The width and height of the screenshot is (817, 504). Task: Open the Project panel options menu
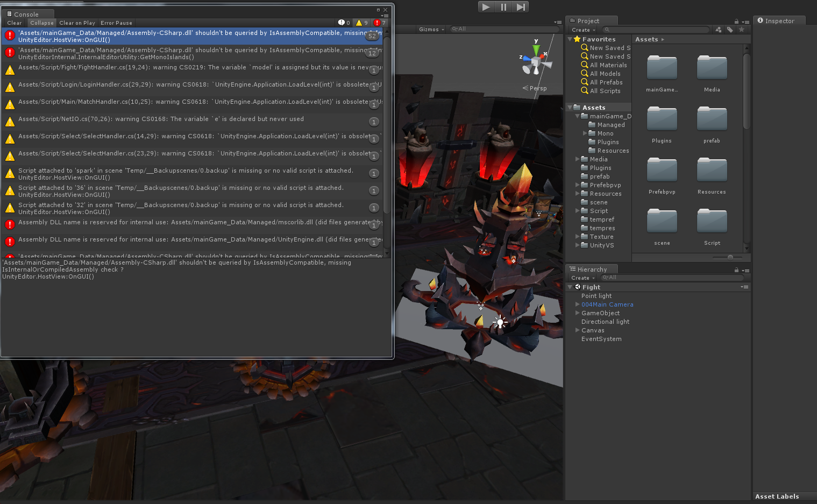[745, 22]
